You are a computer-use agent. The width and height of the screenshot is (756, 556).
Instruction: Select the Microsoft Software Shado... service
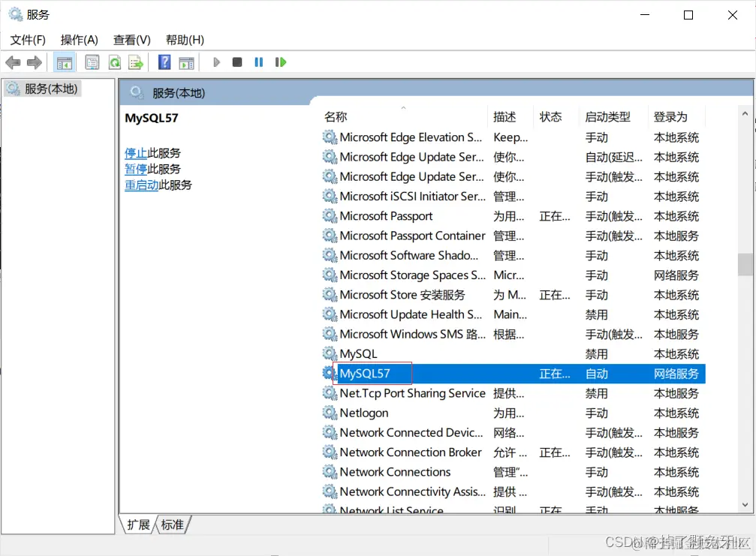pyautogui.click(x=409, y=255)
